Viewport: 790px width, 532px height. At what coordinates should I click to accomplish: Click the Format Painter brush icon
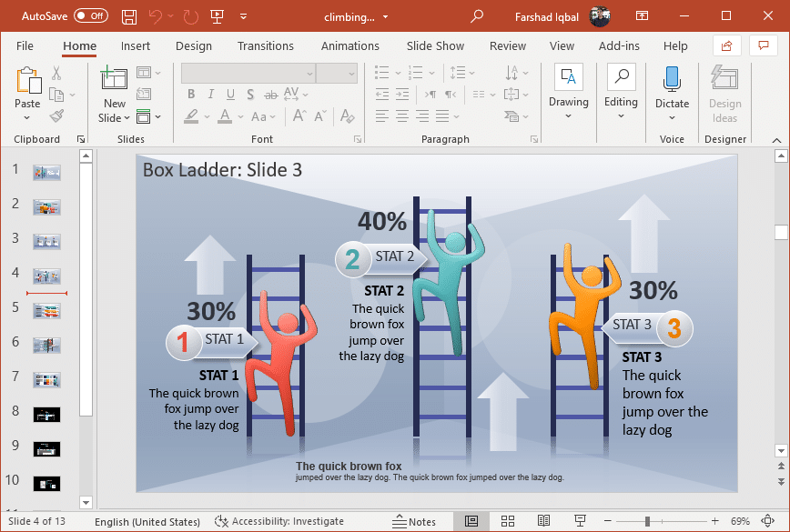56,115
